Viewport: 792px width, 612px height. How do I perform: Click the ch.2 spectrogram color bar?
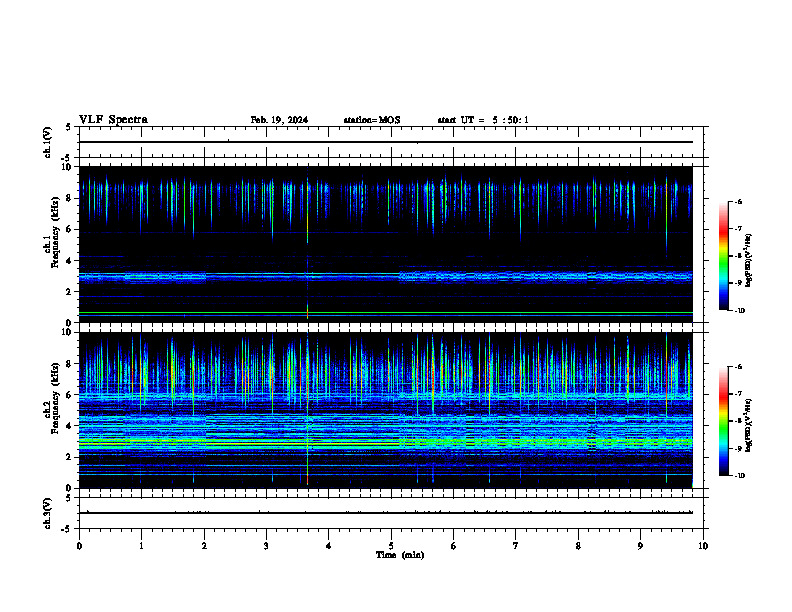[723, 421]
